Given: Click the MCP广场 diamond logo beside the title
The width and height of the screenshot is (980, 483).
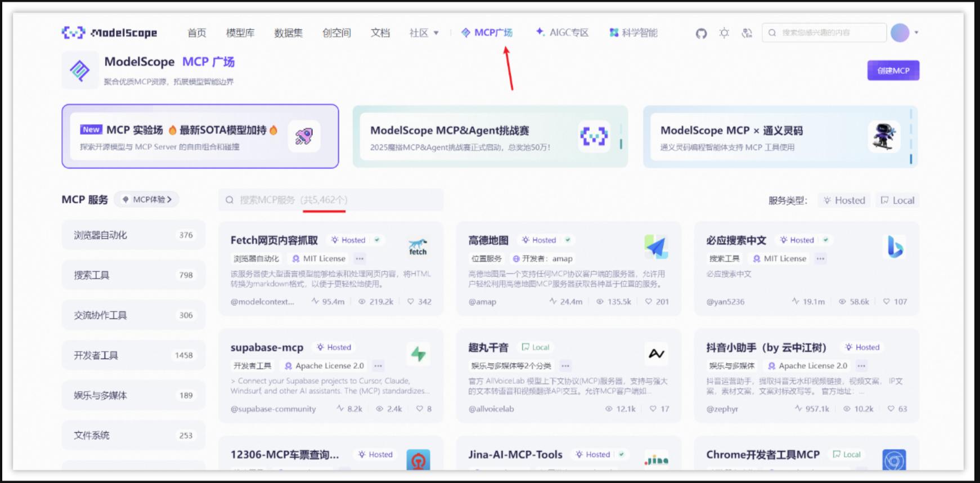Looking at the screenshot, I should pos(80,70).
